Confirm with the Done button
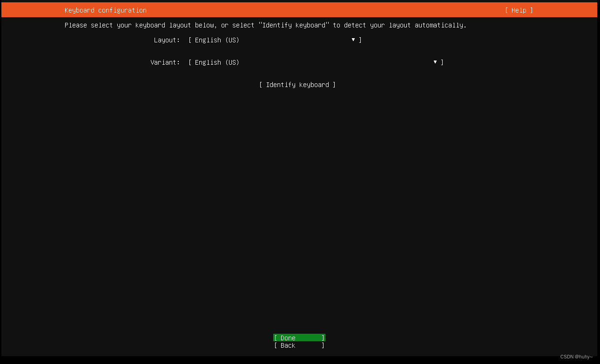 299,338
